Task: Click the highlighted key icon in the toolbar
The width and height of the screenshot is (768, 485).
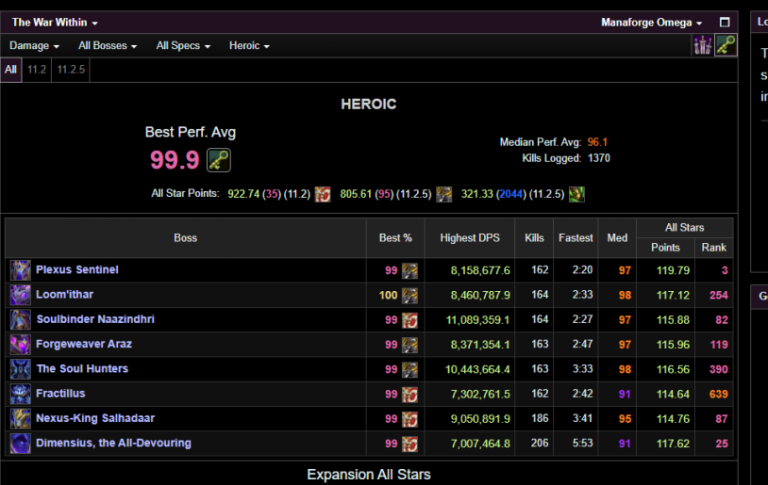Action: click(x=725, y=46)
